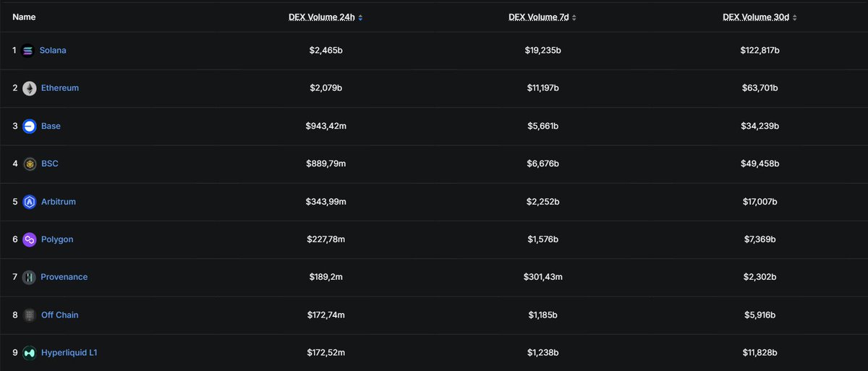Select Arbitrum 30d volume $17,007b

[759, 202]
